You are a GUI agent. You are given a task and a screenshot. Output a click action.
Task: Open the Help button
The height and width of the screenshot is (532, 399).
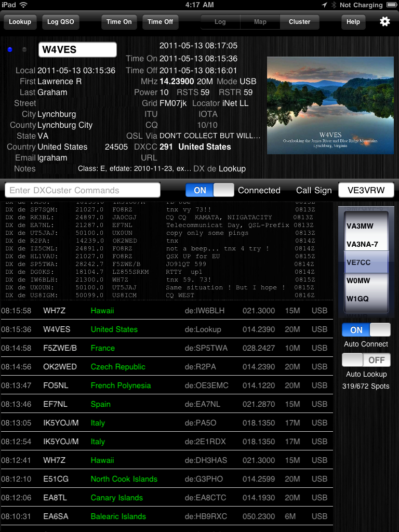tap(353, 22)
